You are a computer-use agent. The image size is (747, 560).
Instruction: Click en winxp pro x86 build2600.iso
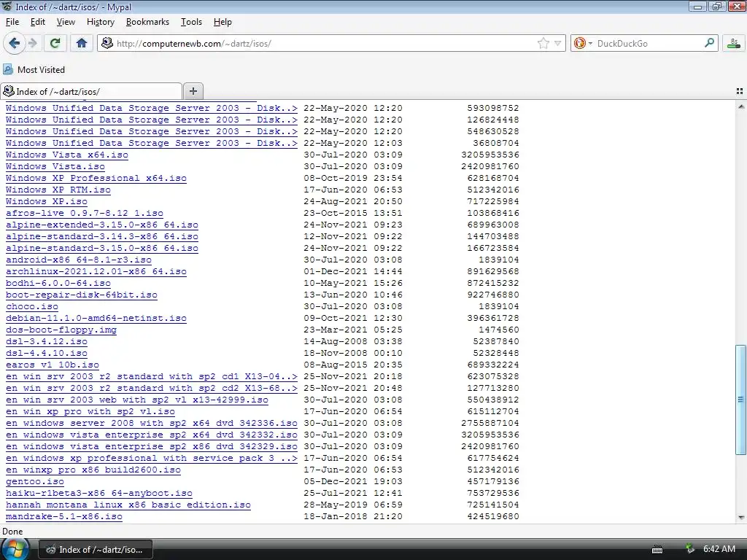(x=93, y=470)
